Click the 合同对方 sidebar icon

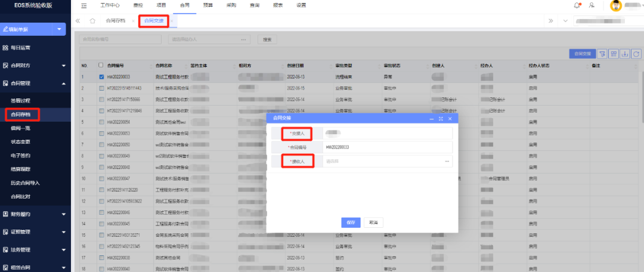pyautogui.click(x=5, y=66)
